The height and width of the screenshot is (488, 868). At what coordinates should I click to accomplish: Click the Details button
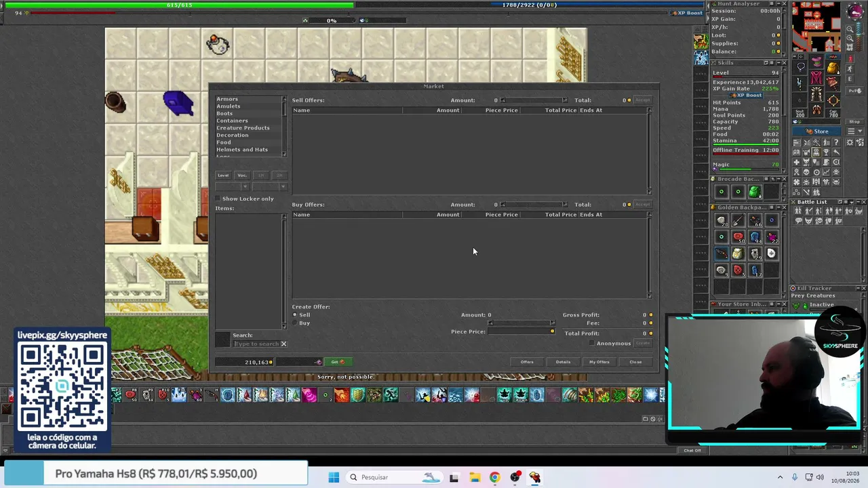(563, 362)
